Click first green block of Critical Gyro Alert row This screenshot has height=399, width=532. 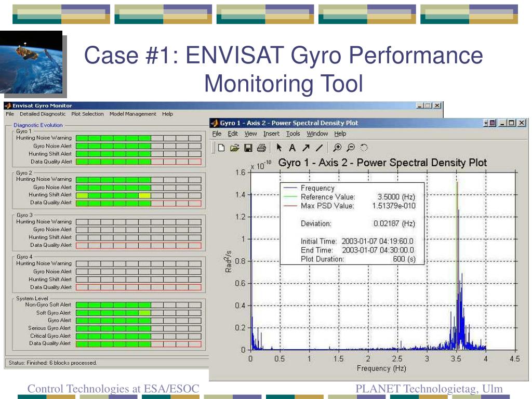click(x=82, y=336)
